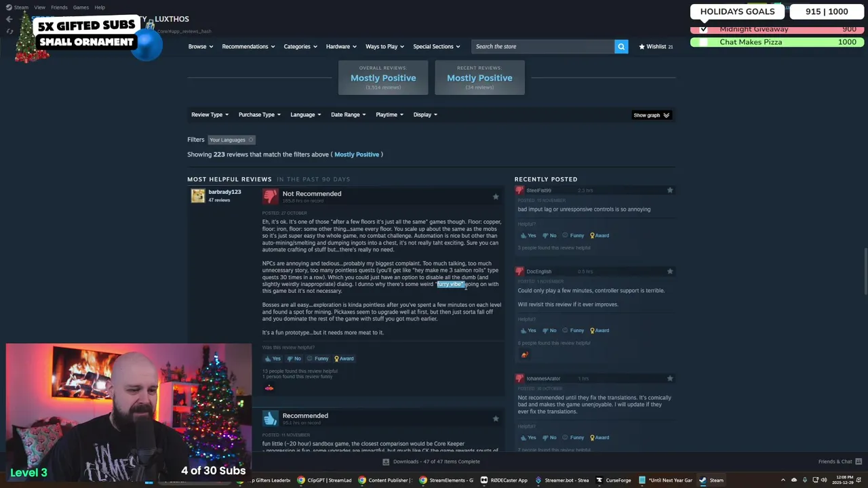Click the thumbs-down icon beside SteelFist99
The image size is (868, 488).
click(x=520, y=190)
